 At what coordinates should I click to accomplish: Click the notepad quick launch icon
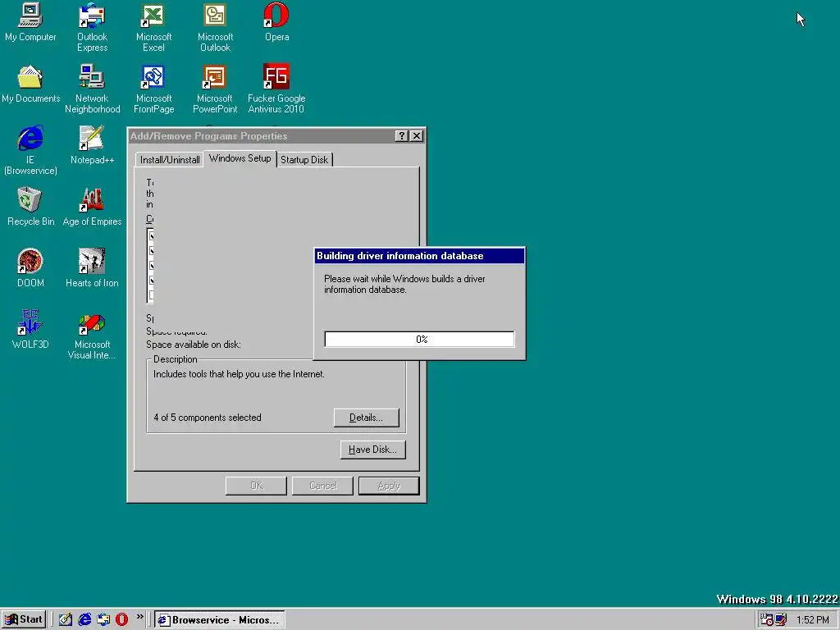tap(66, 619)
